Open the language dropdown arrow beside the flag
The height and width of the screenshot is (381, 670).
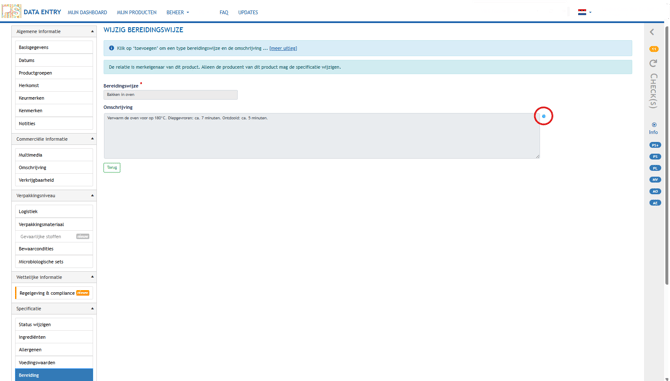click(591, 12)
